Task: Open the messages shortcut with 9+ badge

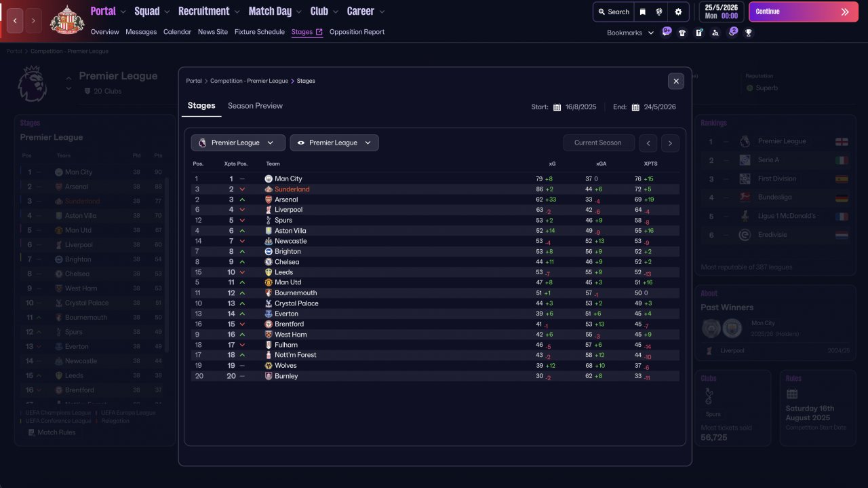Action: [667, 32]
